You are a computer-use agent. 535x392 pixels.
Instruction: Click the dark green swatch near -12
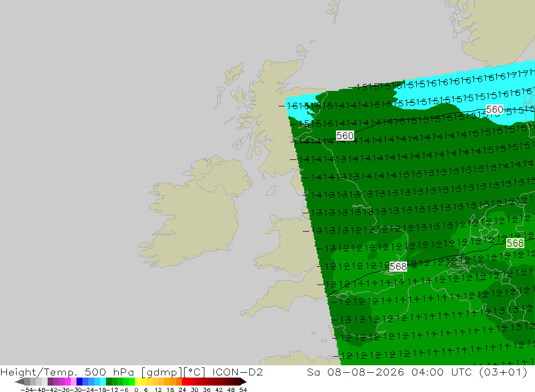point(109,381)
